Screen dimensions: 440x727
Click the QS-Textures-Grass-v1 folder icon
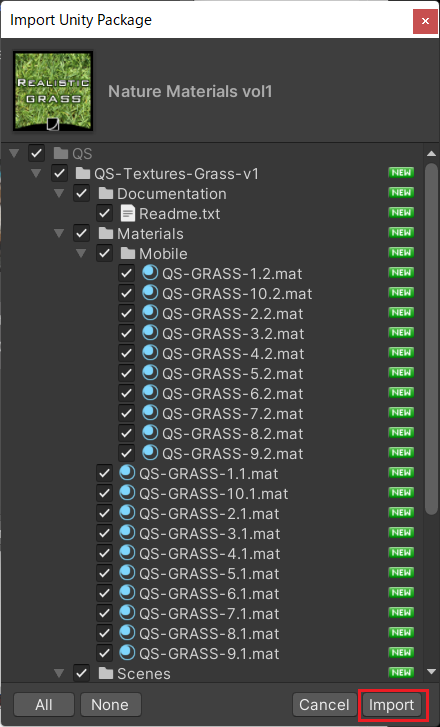pyautogui.click(x=83, y=173)
